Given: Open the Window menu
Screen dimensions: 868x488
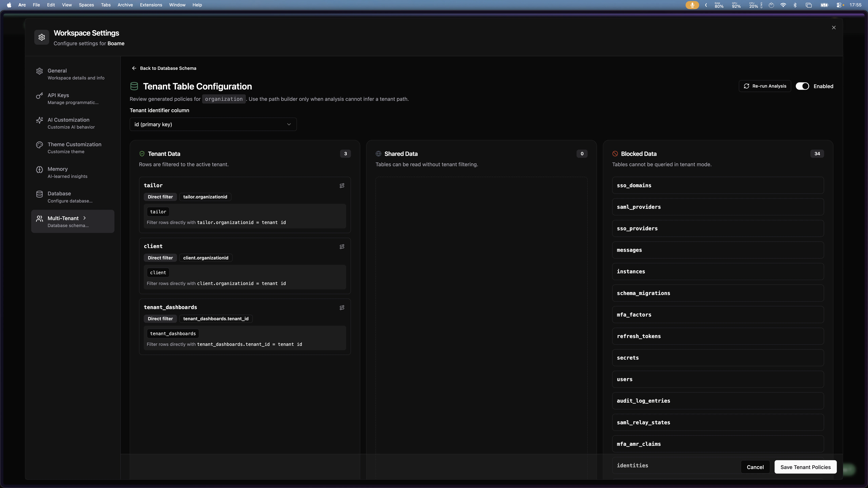Looking at the screenshot, I should (x=177, y=5).
